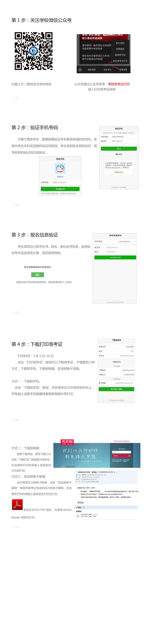
Task: Select 电费缴纳 from popup menu
Action: click(120, 49)
